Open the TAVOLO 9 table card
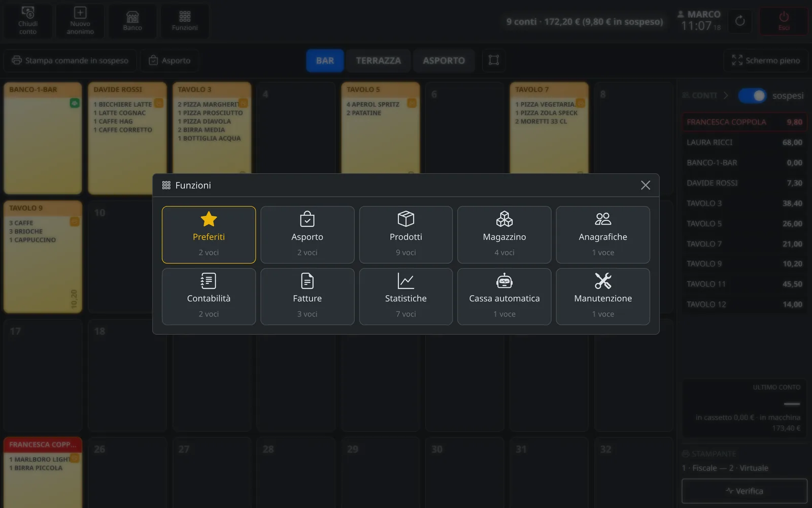 coord(43,257)
